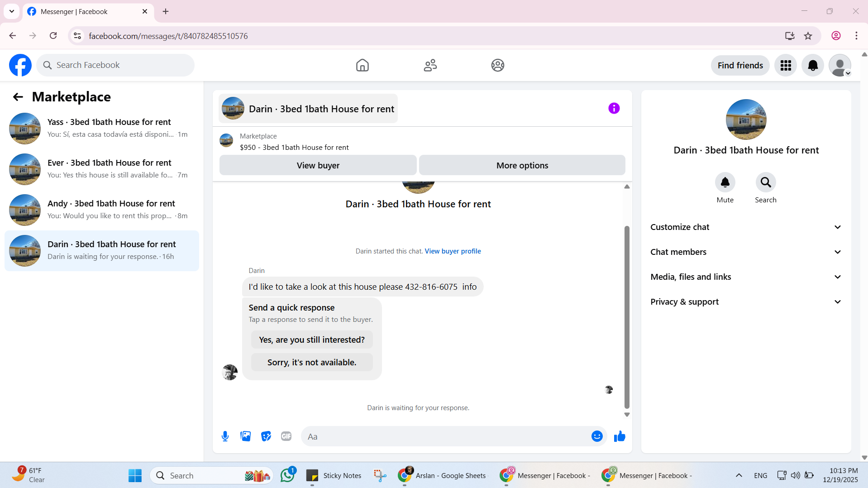
Task: Click the address bar URL
Action: tap(168, 36)
